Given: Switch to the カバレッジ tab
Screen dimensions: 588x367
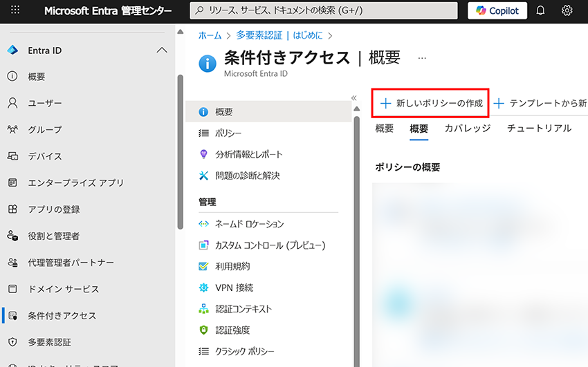Looking at the screenshot, I should click(468, 129).
